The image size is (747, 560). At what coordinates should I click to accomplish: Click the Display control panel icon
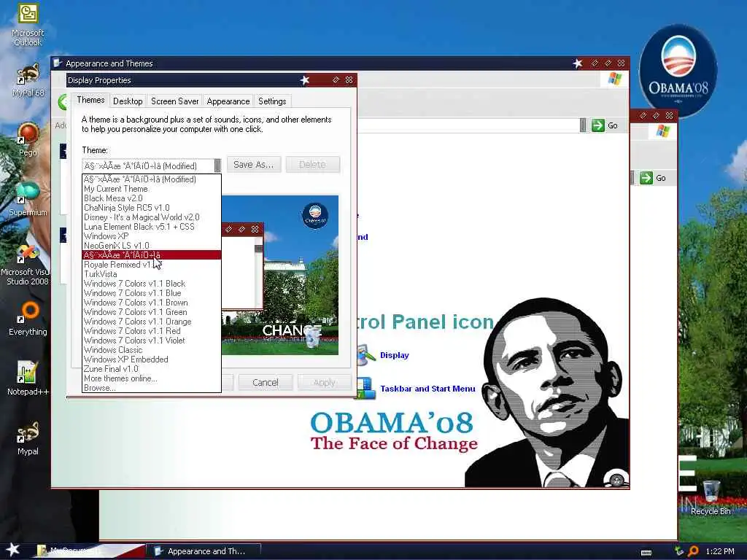[366, 355]
